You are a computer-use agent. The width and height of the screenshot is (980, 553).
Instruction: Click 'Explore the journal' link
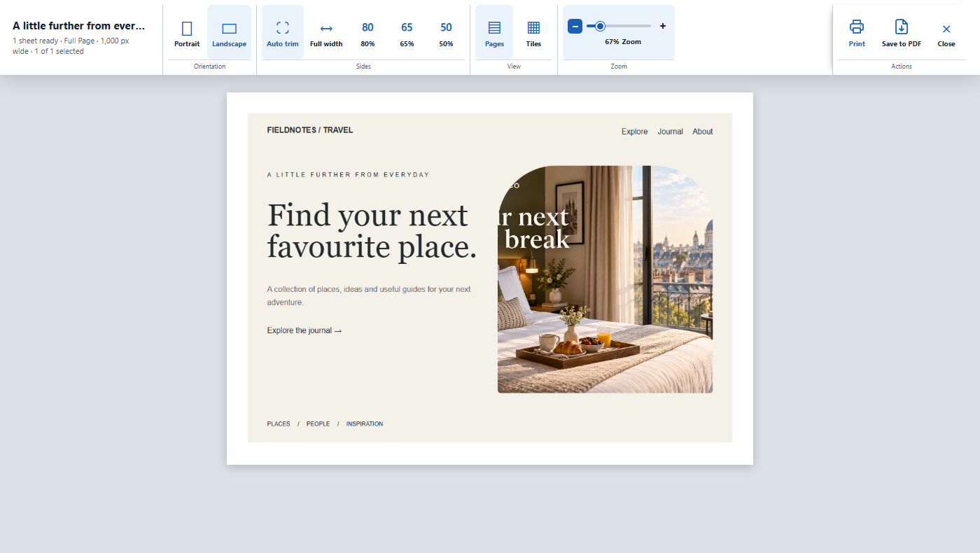point(304,330)
